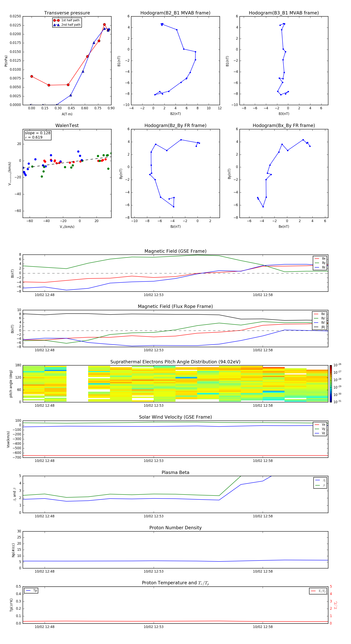Click the 'Solar Wind Velocity (GSE Frame)' title
This screenshot has width=351, height=644.
(175, 417)
